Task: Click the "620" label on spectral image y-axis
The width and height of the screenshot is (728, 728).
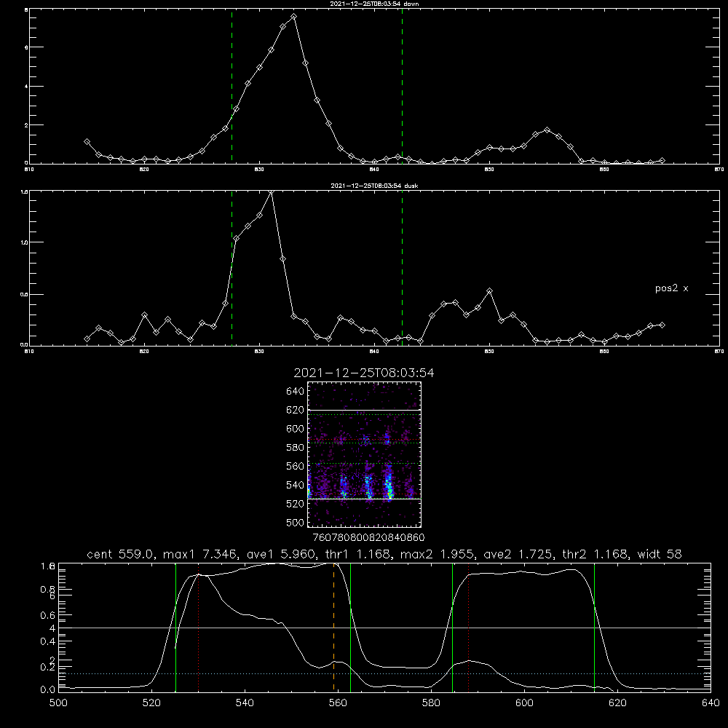Action: pyautogui.click(x=296, y=410)
